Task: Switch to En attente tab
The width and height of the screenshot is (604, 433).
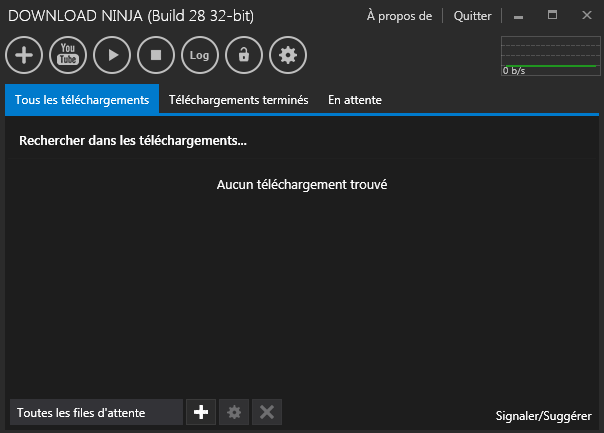Action: pyautogui.click(x=355, y=100)
